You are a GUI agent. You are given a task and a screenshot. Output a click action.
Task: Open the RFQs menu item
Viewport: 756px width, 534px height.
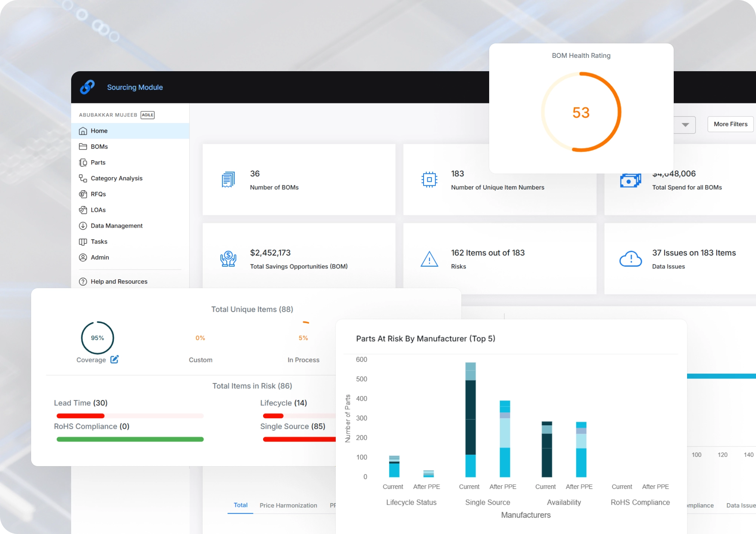tap(130, 194)
